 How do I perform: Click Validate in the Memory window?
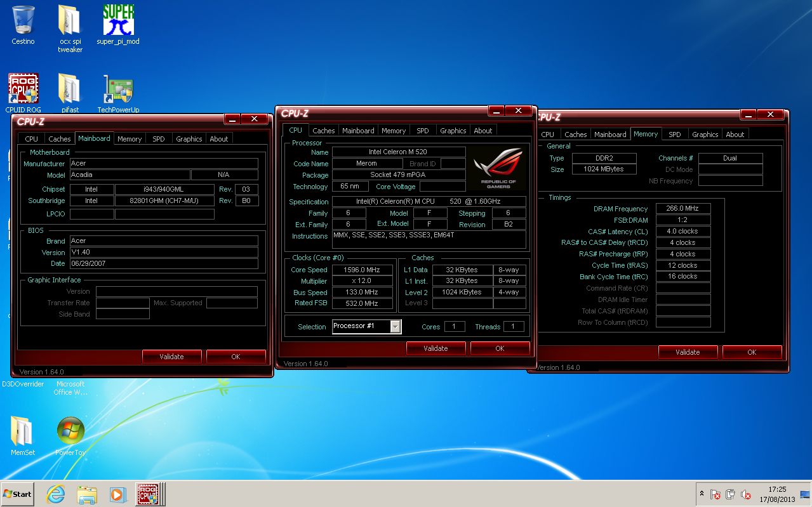pyautogui.click(x=688, y=352)
